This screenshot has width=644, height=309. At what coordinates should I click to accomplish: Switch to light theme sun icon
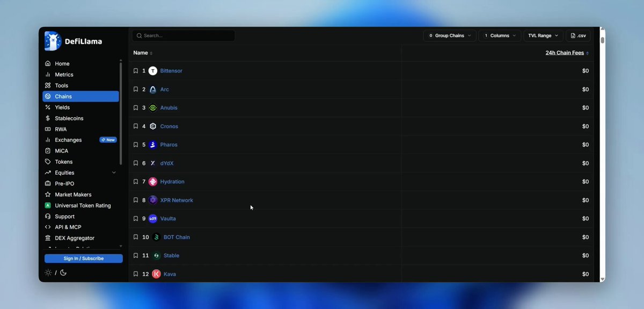pos(48,272)
